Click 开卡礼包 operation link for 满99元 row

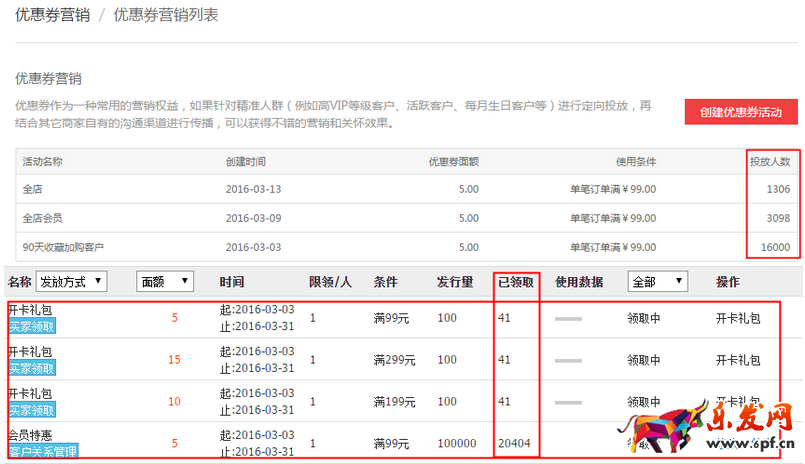pos(738,318)
